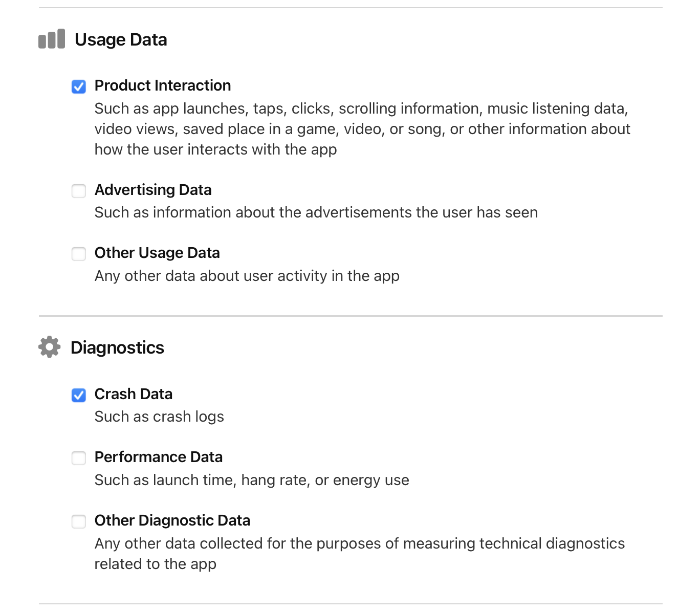Click the Other Diagnostic Data label
The height and width of the screenshot is (611, 700).
[172, 520]
